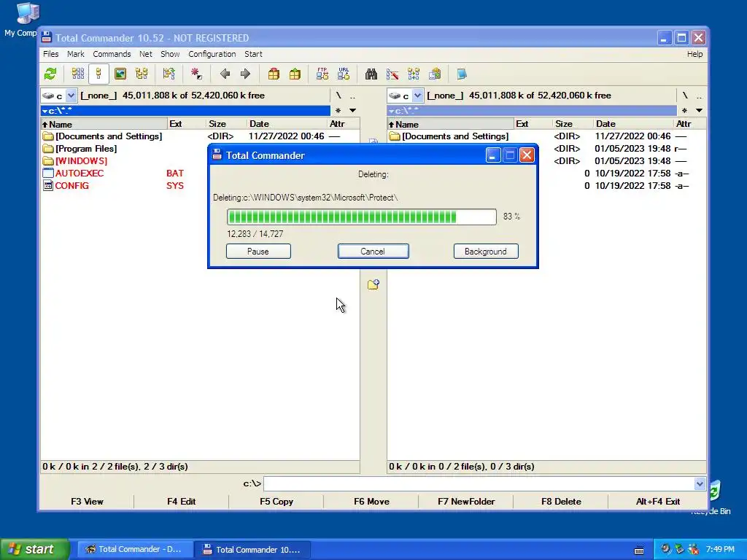Screen dimensions: 747x560
Task: Click the CONFIG file icon in left panel
Action: 48,186
